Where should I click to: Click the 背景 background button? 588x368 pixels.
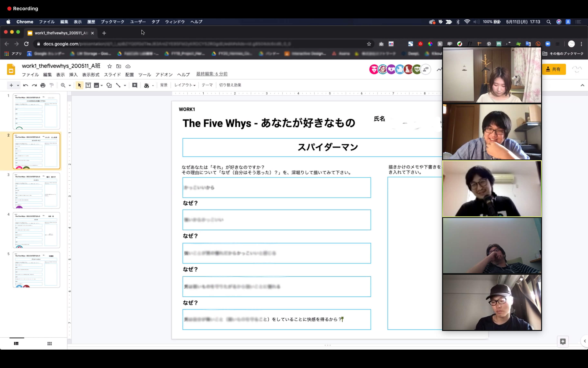164,85
